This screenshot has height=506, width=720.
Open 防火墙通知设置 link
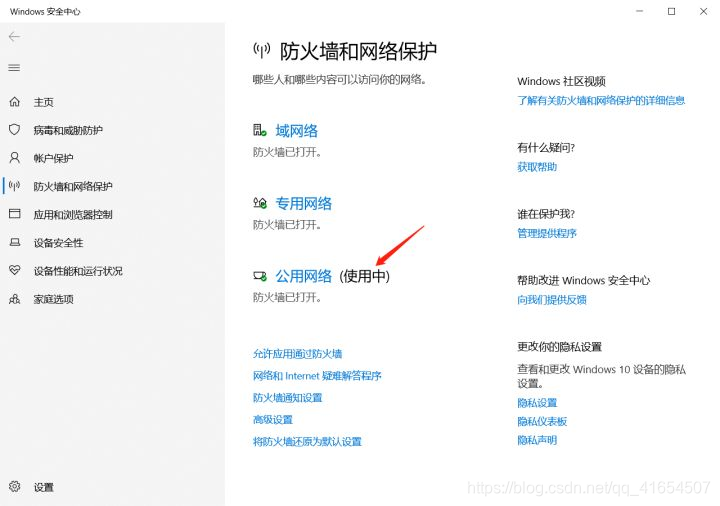point(287,398)
